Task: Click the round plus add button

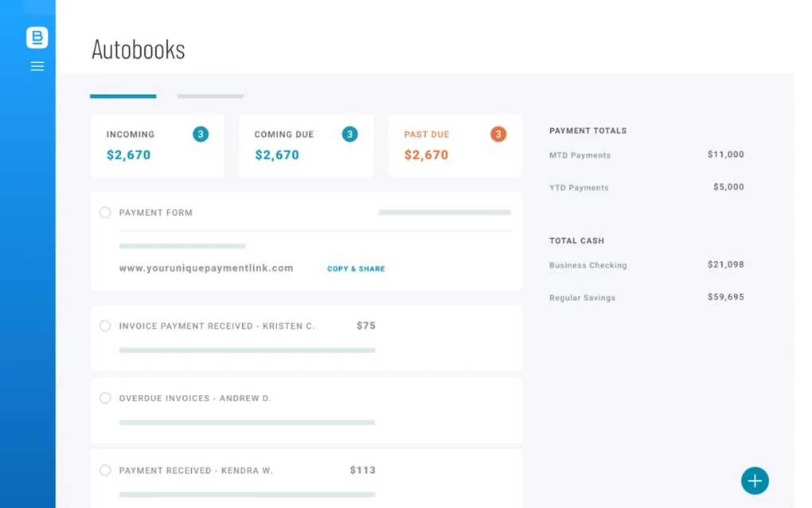Action: [754, 481]
